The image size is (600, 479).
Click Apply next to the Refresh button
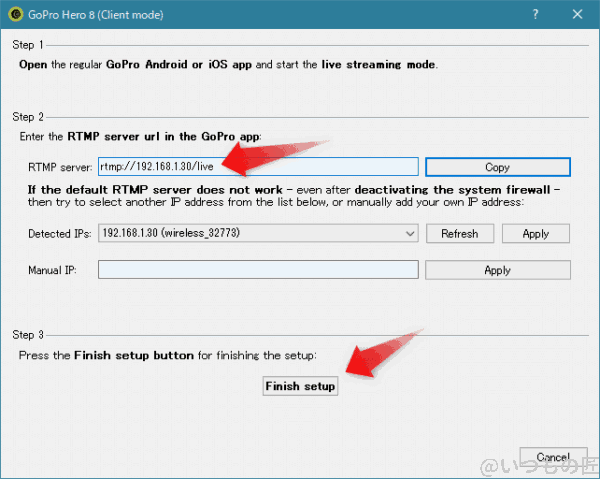point(535,233)
